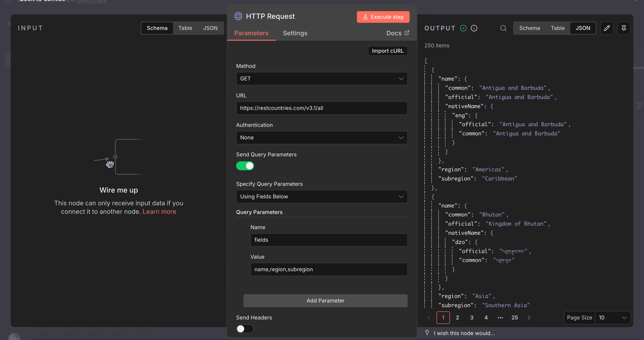Select the Output JSON view

583,28
